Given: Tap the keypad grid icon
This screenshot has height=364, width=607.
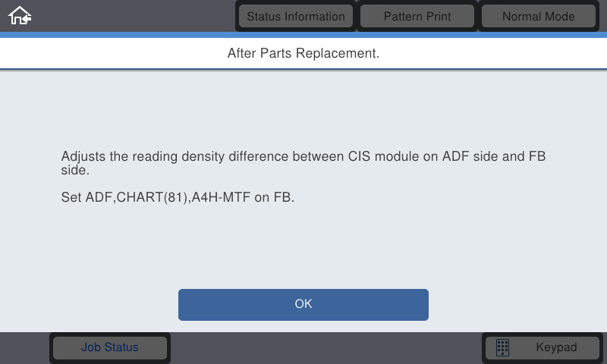Looking at the screenshot, I should coord(502,347).
